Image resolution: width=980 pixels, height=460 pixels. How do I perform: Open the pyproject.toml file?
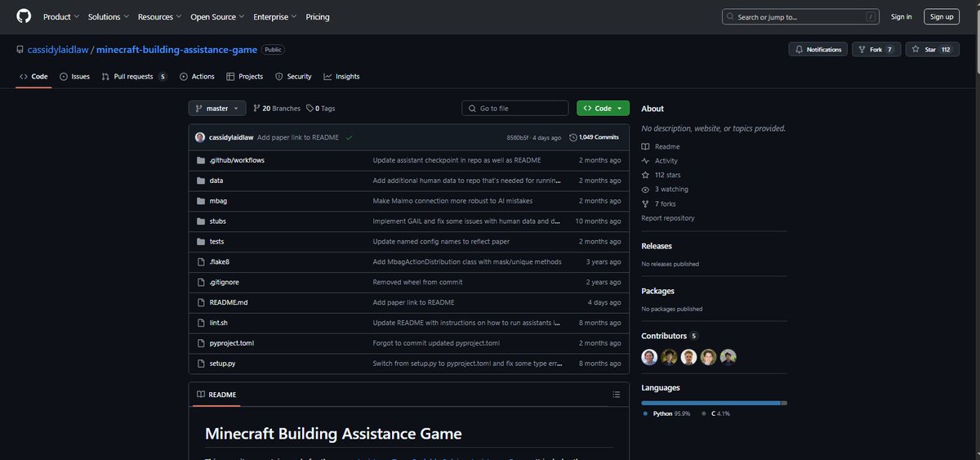click(x=231, y=343)
